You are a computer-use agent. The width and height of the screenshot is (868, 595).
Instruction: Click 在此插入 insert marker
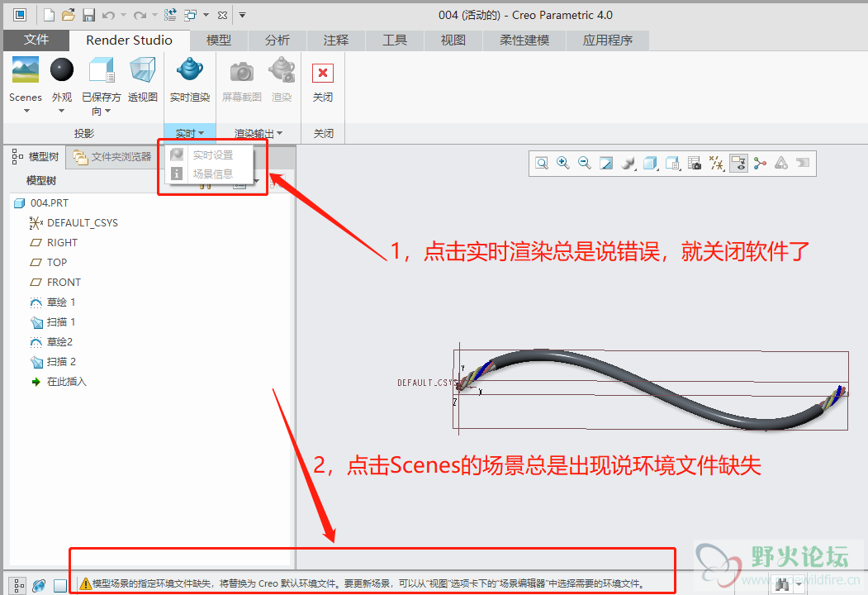coord(59,382)
